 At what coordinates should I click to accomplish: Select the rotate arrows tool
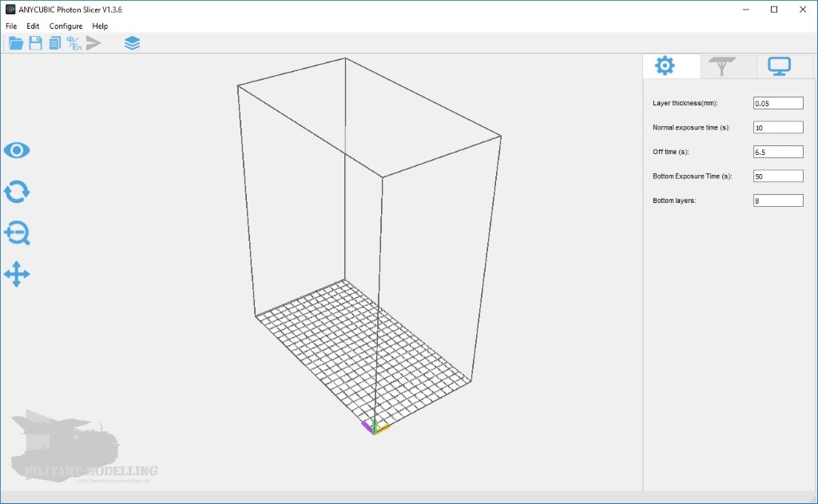click(17, 192)
